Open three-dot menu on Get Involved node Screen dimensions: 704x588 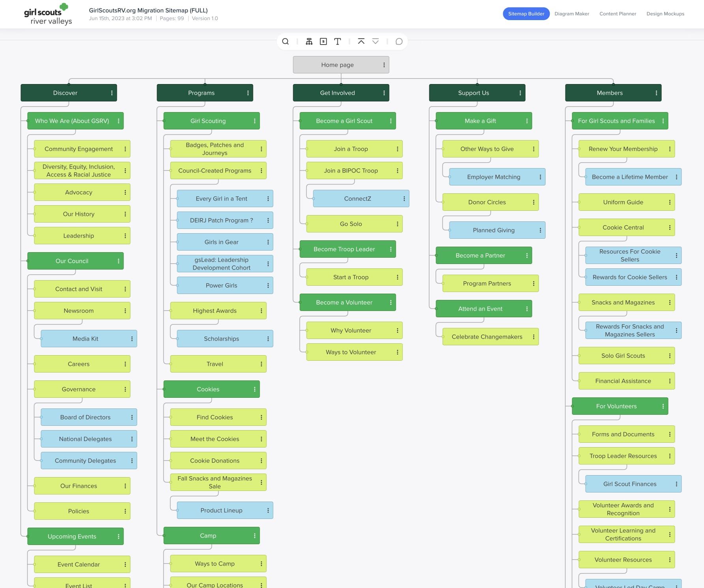click(384, 93)
